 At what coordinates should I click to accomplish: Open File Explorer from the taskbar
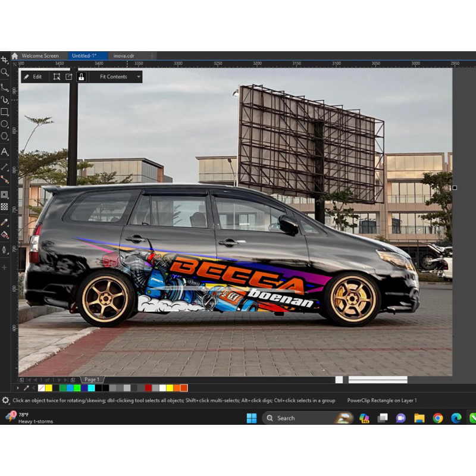tap(419, 418)
